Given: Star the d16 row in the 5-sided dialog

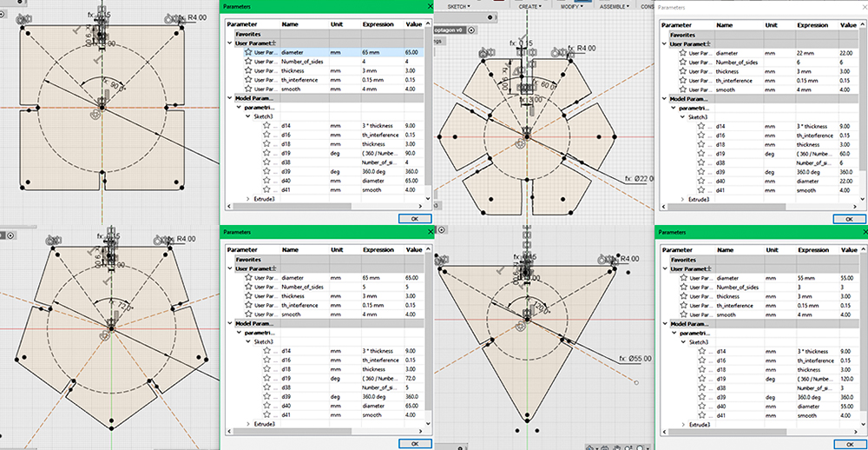Looking at the screenshot, I should [266, 361].
